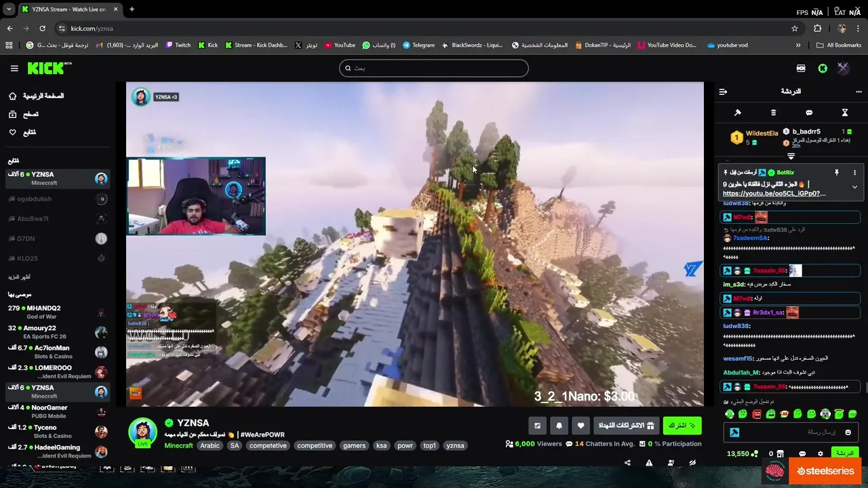
Task: Click the chat bubble icon in chat toolbar
Action: pyautogui.click(x=809, y=113)
